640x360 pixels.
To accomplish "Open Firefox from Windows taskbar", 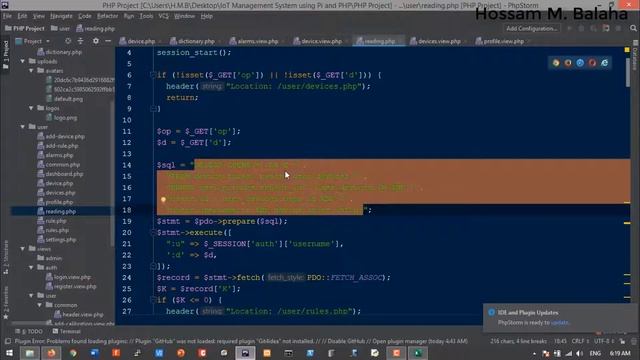I will pyautogui.click(x=51, y=353).
